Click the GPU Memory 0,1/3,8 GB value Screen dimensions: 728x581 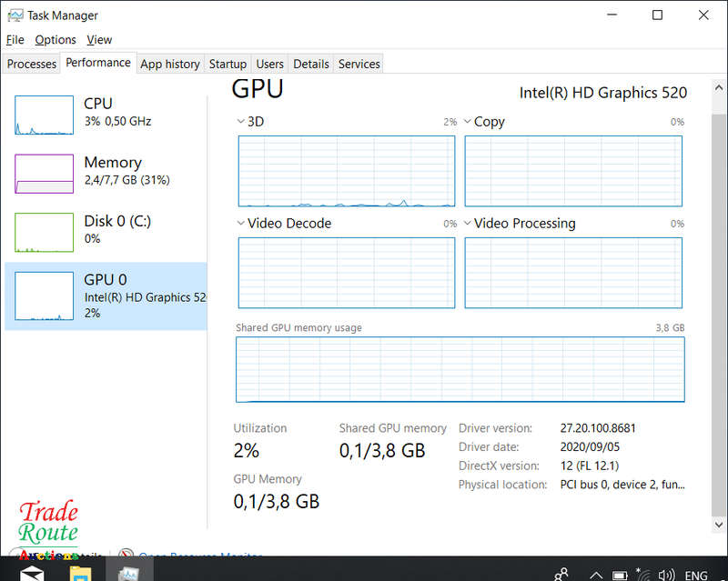click(x=277, y=502)
